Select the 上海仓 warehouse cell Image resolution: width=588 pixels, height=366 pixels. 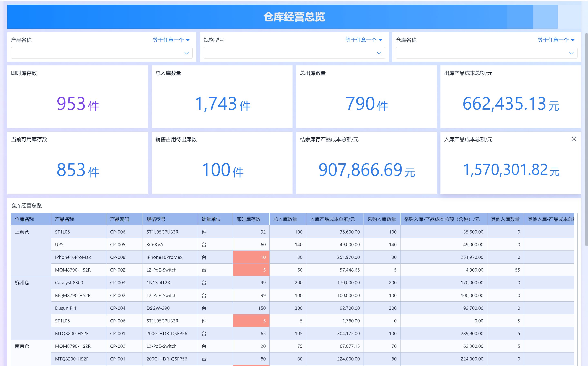pos(22,232)
